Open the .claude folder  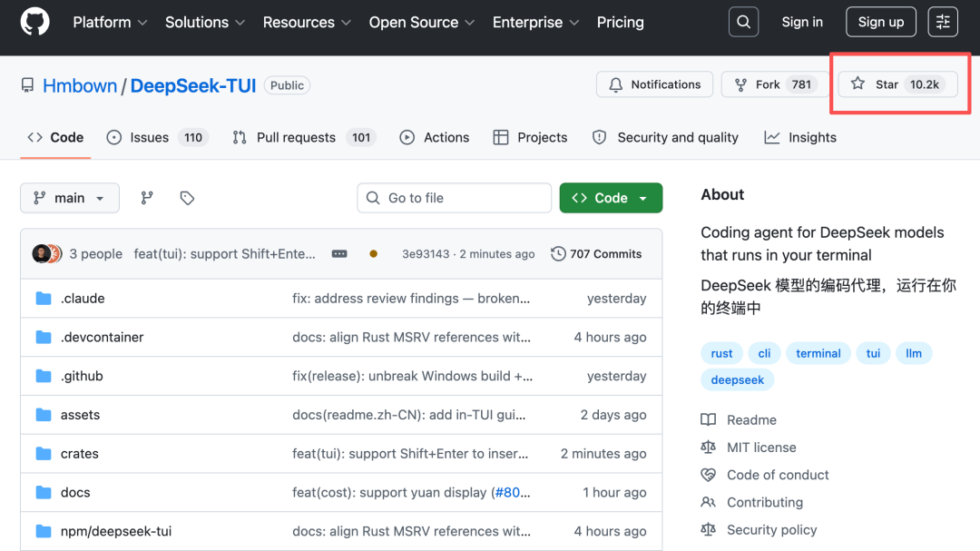pos(83,299)
